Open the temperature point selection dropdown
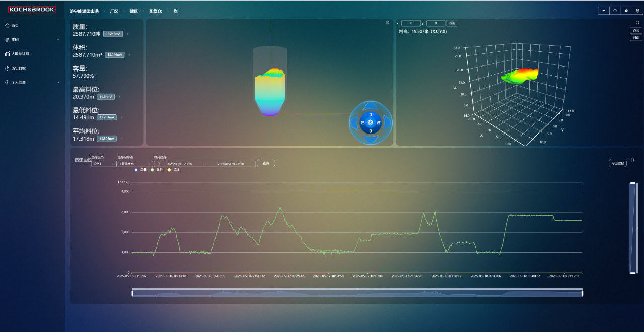This screenshot has height=332, width=644. click(x=135, y=164)
